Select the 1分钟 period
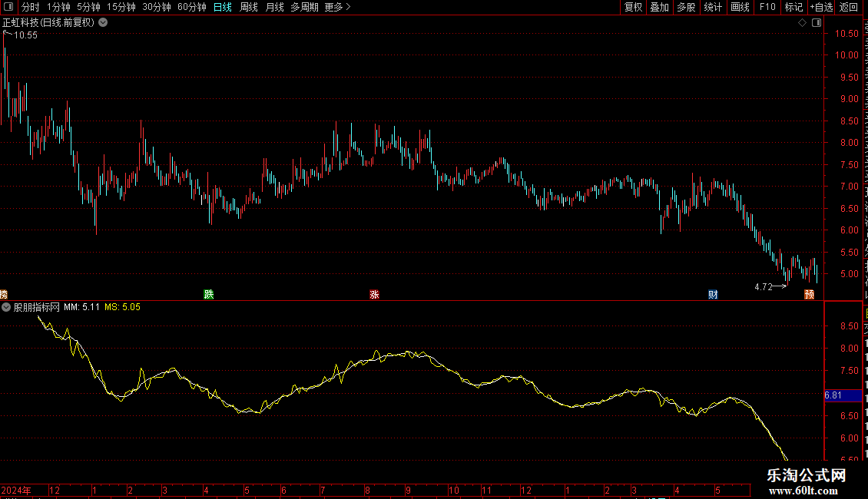This screenshot has height=499, width=868. [58, 7]
